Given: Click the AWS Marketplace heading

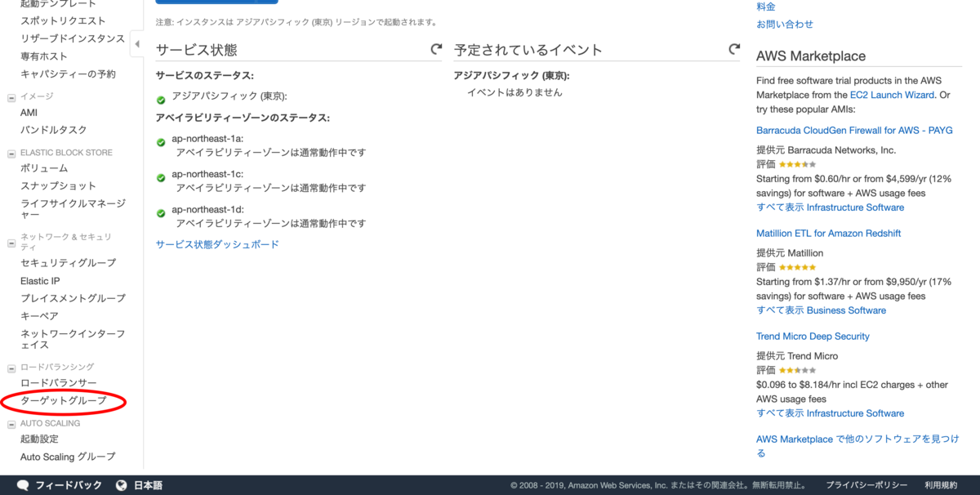Looking at the screenshot, I should click(811, 56).
